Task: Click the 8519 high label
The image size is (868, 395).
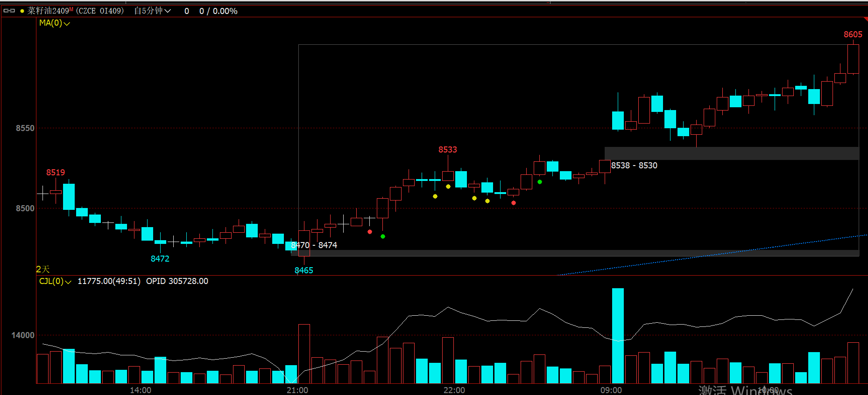Action: click(56, 173)
